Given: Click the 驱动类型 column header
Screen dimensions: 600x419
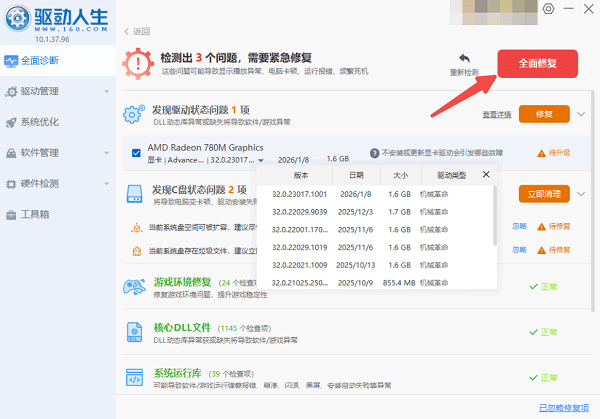Looking at the screenshot, I should tap(452, 175).
